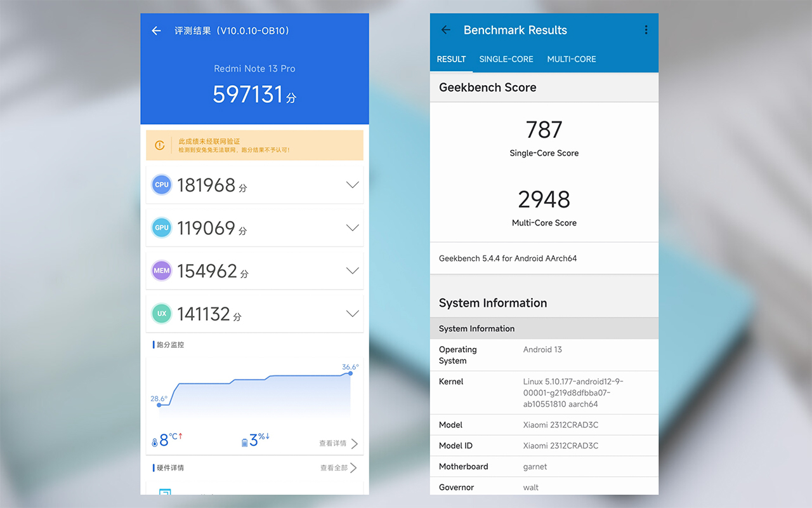The width and height of the screenshot is (812, 508).
Task: Select the Kernel row in System Information
Action: 544,392
